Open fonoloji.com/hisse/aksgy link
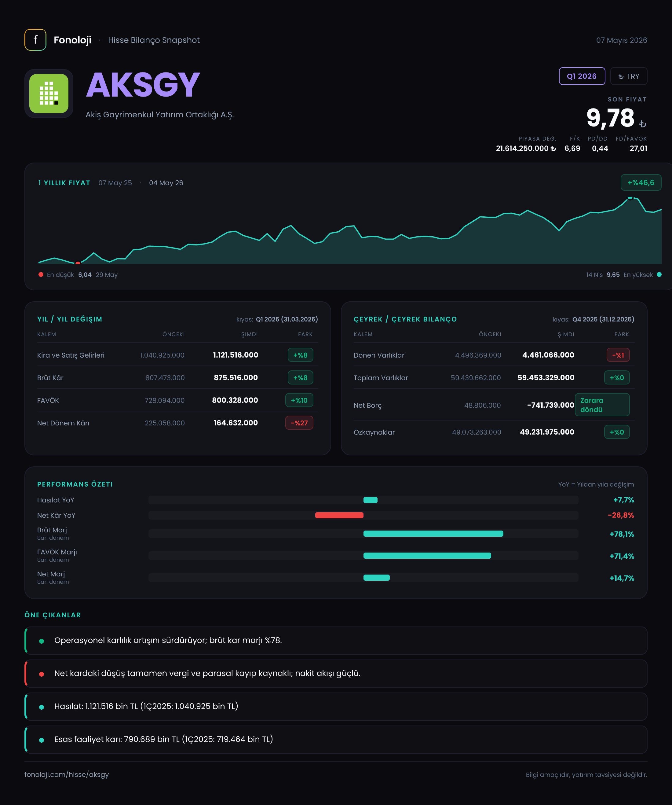Screen dimensions: 672x805 [x=67, y=774]
